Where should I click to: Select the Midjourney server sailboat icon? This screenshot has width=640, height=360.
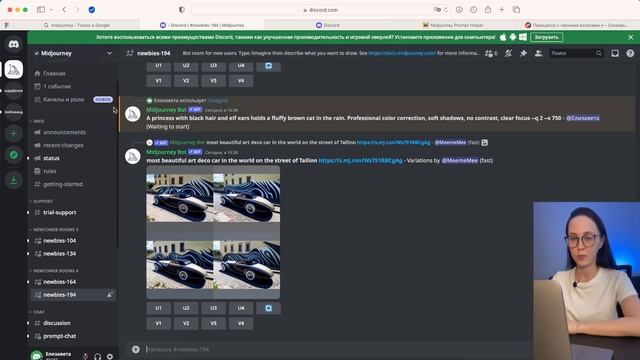pyautogui.click(x=13, y=70)
